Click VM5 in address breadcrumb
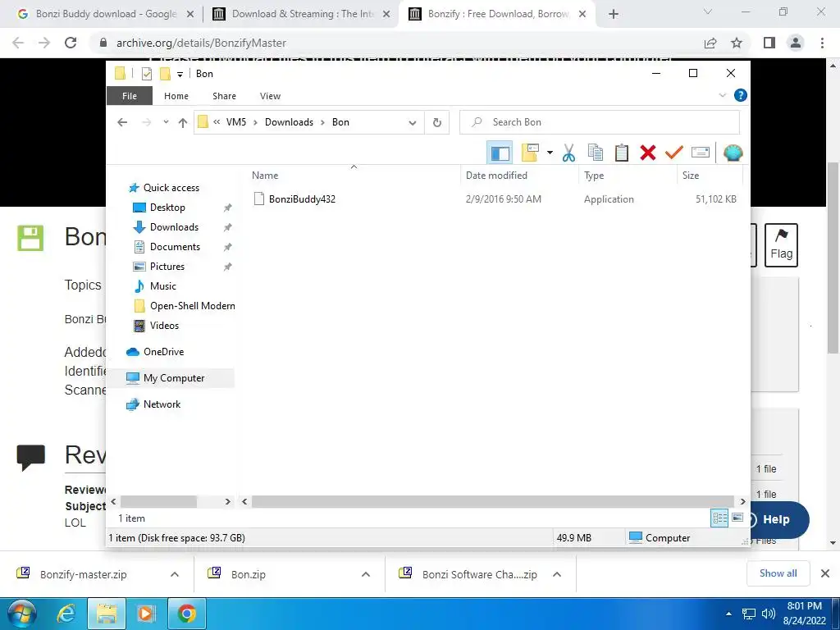Screen dimensions: 840x630 [x=236, y=122]
